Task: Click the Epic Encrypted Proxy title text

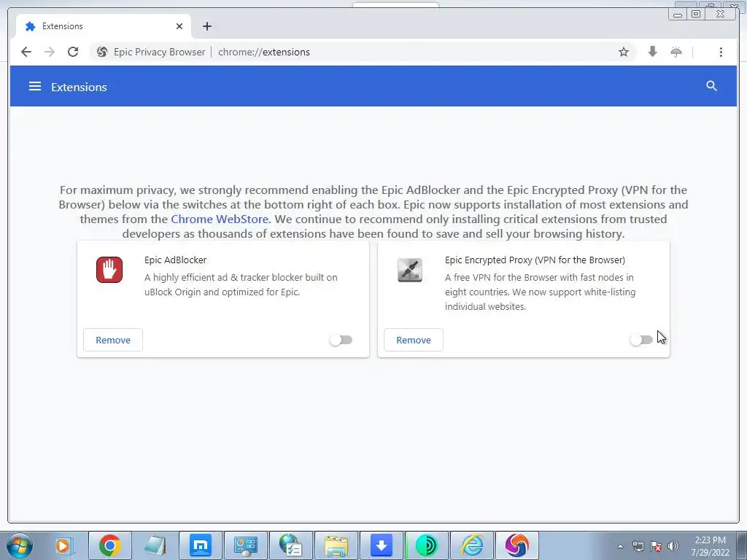Action: point(535,260)
